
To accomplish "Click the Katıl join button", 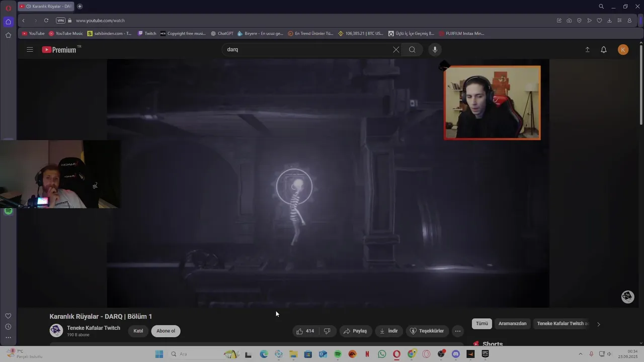I will click(x=138, y=331).
